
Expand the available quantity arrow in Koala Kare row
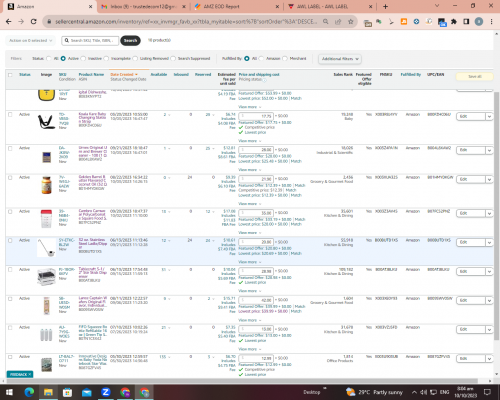point(169,115)
